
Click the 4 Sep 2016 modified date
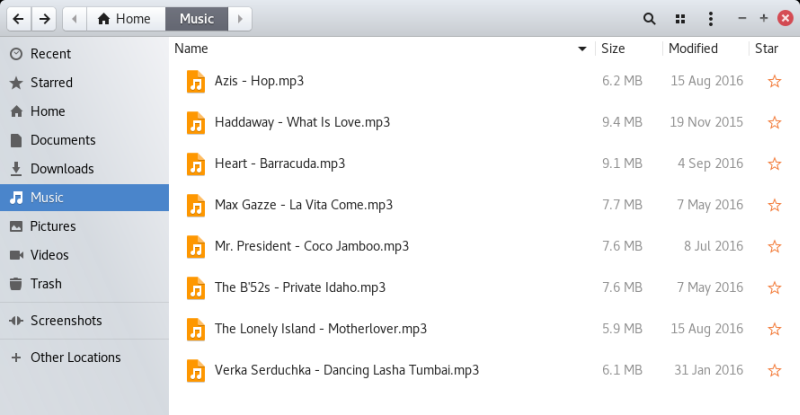[x=710, y=164]
